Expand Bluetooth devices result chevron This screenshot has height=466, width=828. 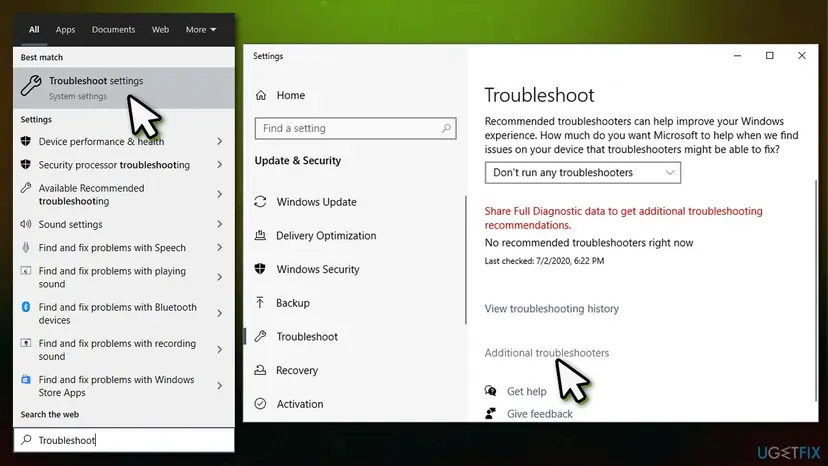[x=220, y=313]
